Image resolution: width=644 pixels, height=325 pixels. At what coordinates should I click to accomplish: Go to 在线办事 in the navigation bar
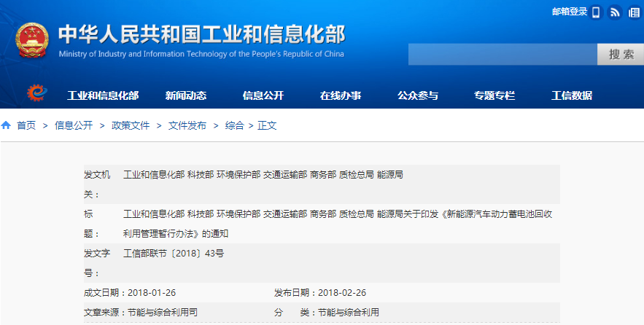[x=341, y=95]
